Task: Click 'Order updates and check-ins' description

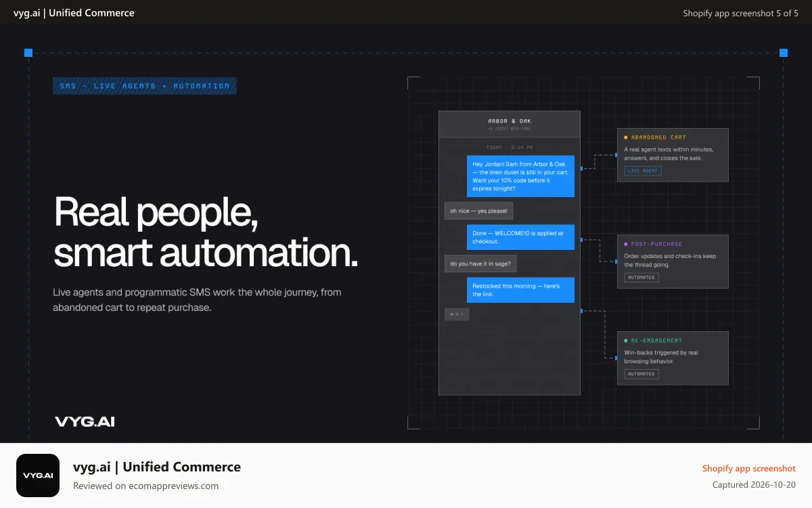Action: click(x=670, y=260)
